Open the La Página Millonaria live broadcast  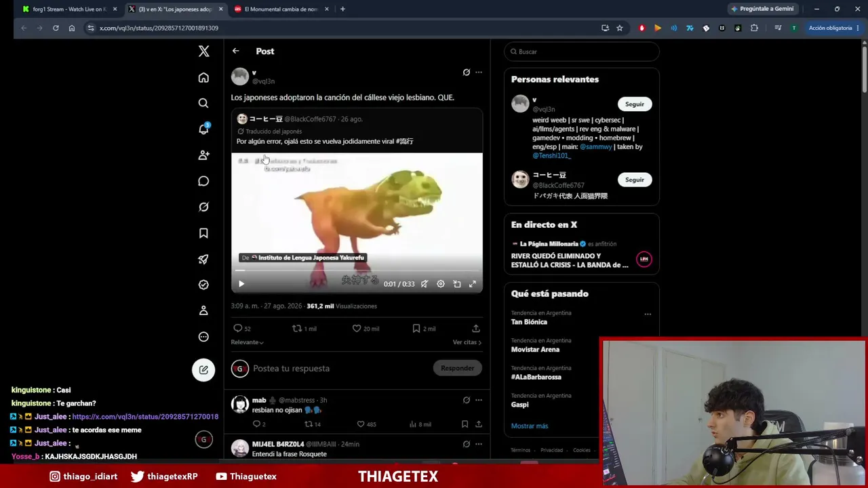pos(581,254)
